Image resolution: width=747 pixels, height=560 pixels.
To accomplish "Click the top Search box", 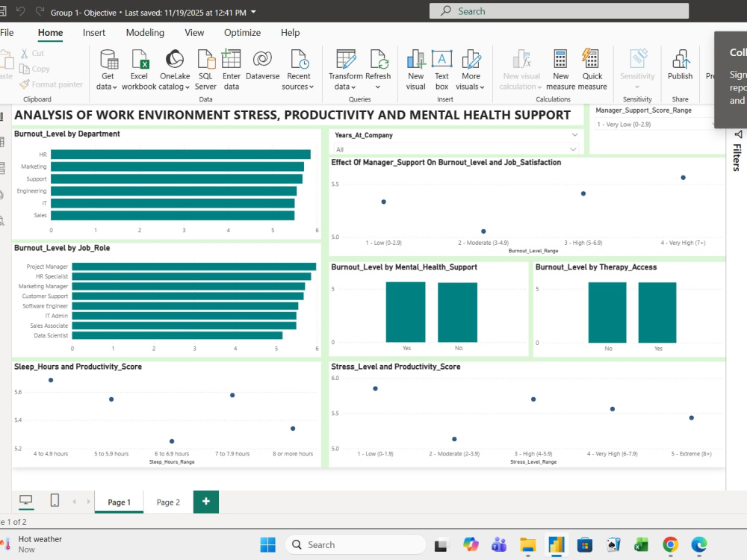I will (x=559, y=11).
